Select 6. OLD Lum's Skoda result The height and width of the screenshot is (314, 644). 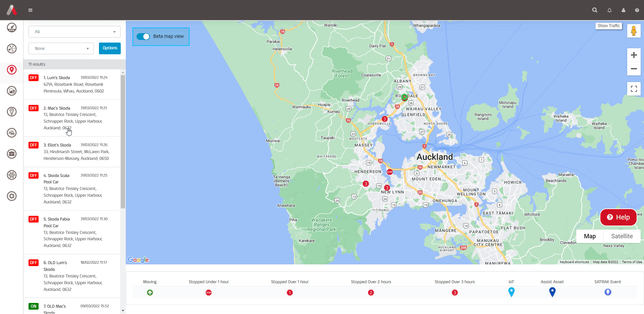(x=72, y=276)
